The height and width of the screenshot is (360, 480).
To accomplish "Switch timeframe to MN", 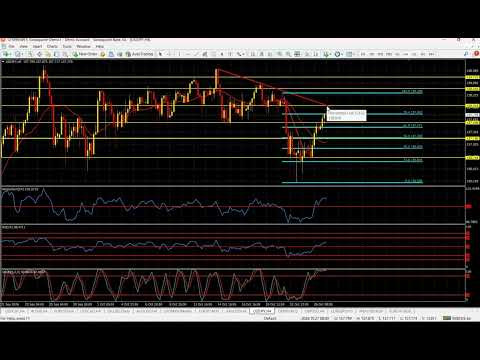I will tap(431, 54).
